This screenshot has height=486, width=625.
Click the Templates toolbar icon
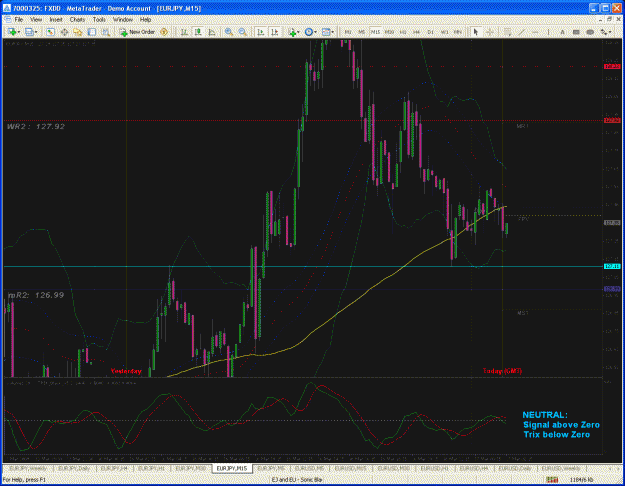tap(326, 32)
